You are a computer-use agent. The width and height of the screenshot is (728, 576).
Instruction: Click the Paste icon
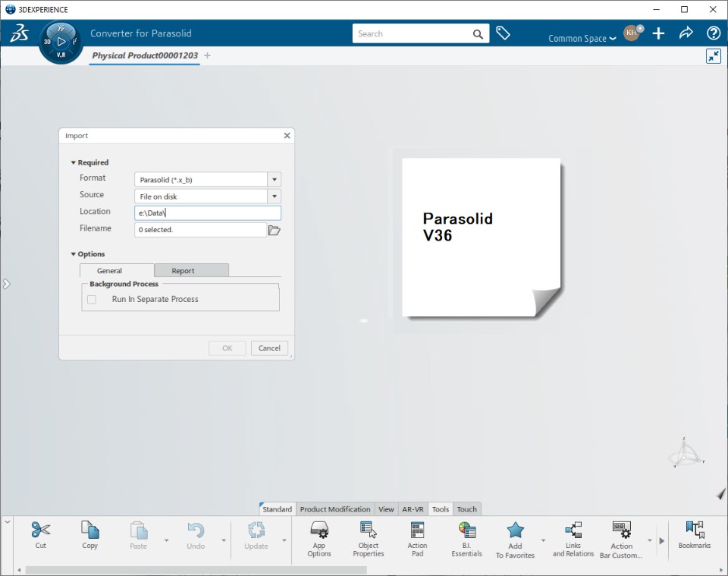point(138,530)
